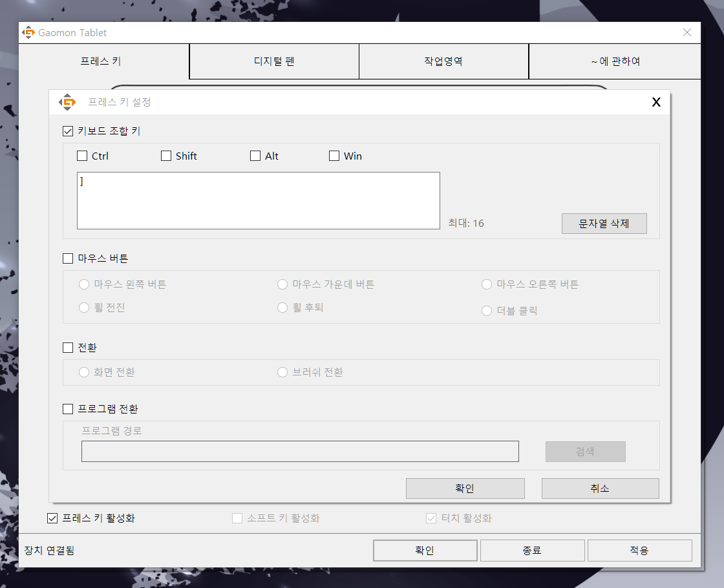Click the 장치 연결됨 status text
This screenshot has height=588, width=724.
tap(49, 551)
